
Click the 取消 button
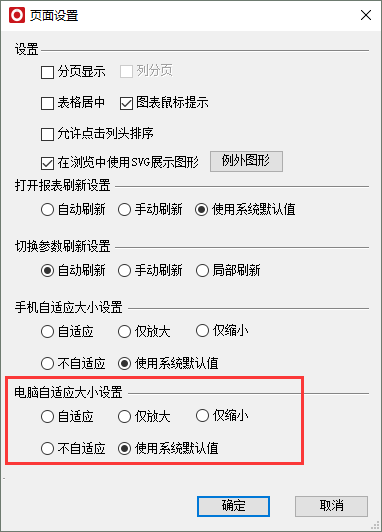pos(331,506)
